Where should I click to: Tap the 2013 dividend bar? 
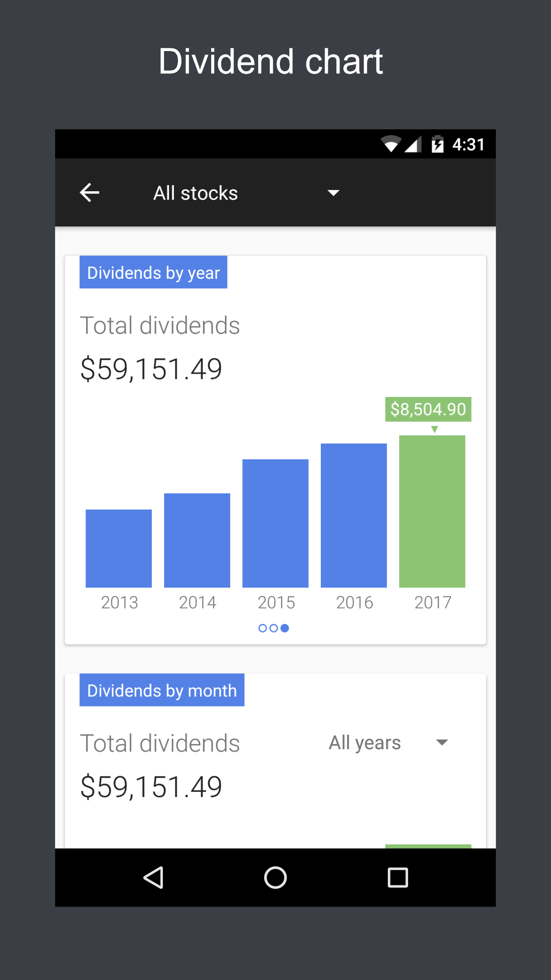119,548
